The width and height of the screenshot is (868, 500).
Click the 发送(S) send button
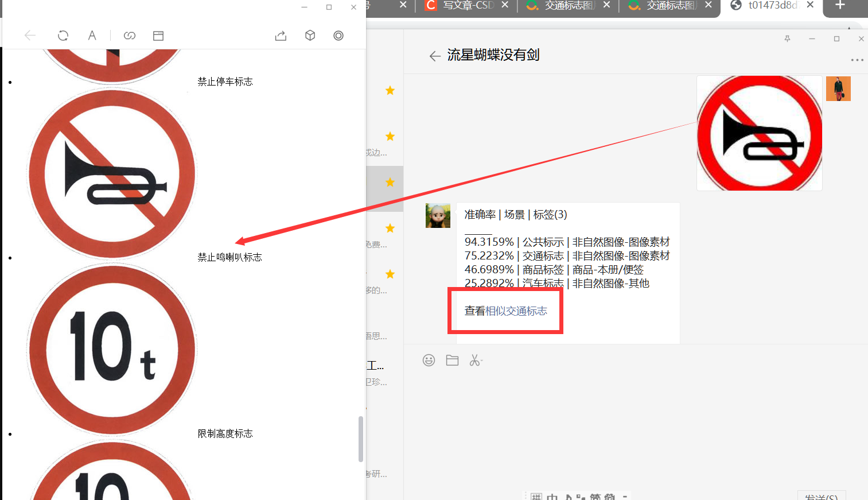click(821, 496)
